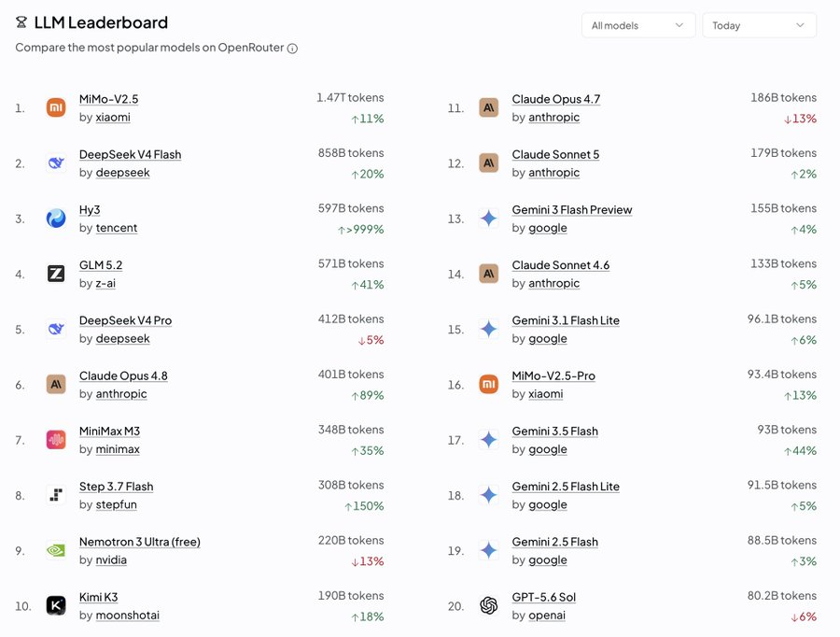Click the Z-ai logo beside GLM 5.2
The image size is (840, 637).
pyautogui.click(x=56, y=274)
